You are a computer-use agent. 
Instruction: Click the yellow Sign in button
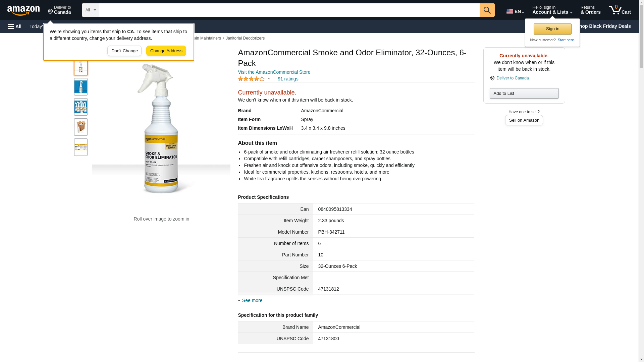click(552, 29)
